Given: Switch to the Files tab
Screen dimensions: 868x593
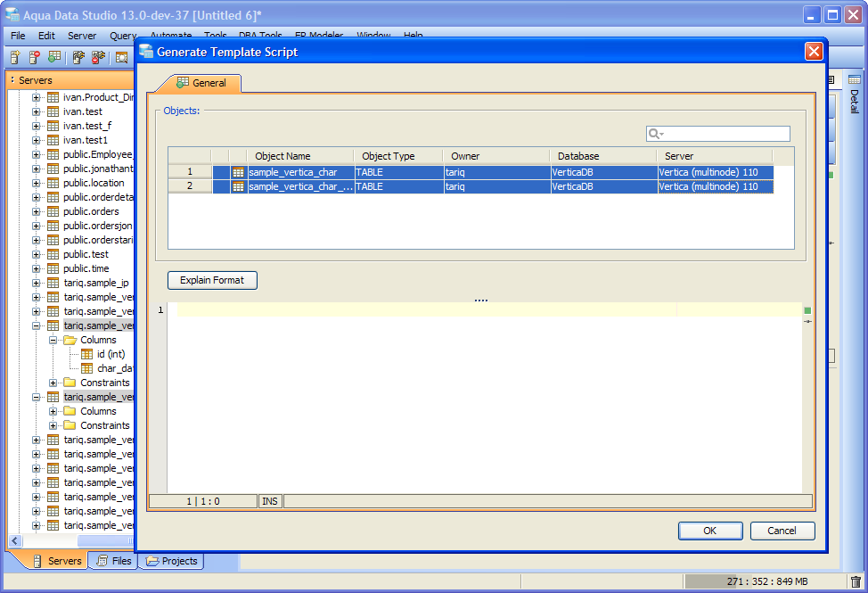Looking at the screenshot, I should pyautogui.click(x=115, y=561).
